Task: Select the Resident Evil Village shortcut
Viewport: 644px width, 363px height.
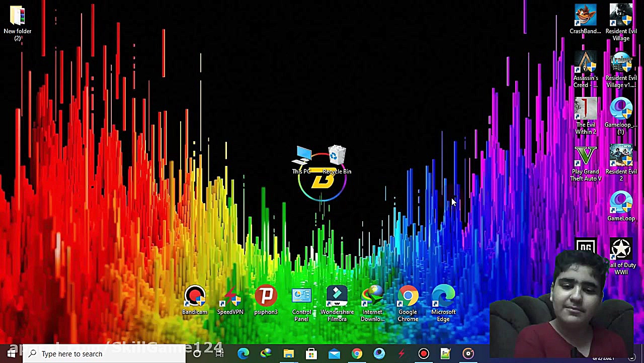Action: [x=621, y=23]
